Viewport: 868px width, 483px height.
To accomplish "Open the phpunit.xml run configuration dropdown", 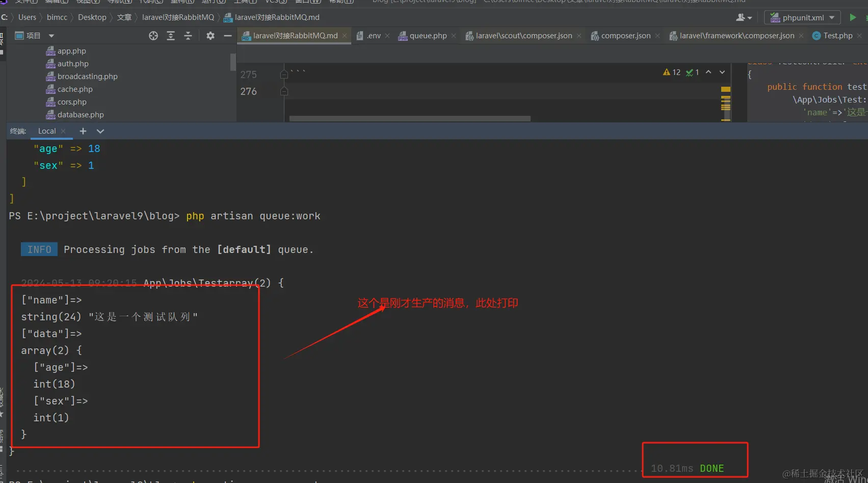I will [x=802, y=17].
